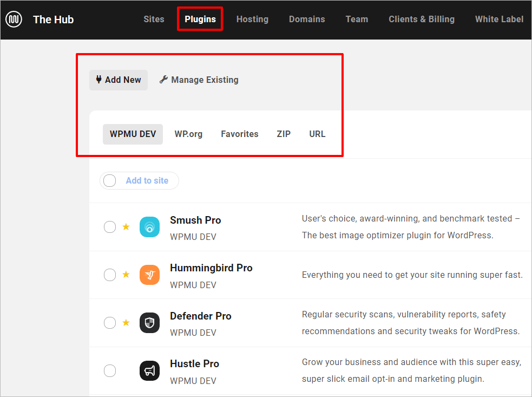532x397 pixels.
Task: Click the Add New button
Action: [x=118, y=80]
